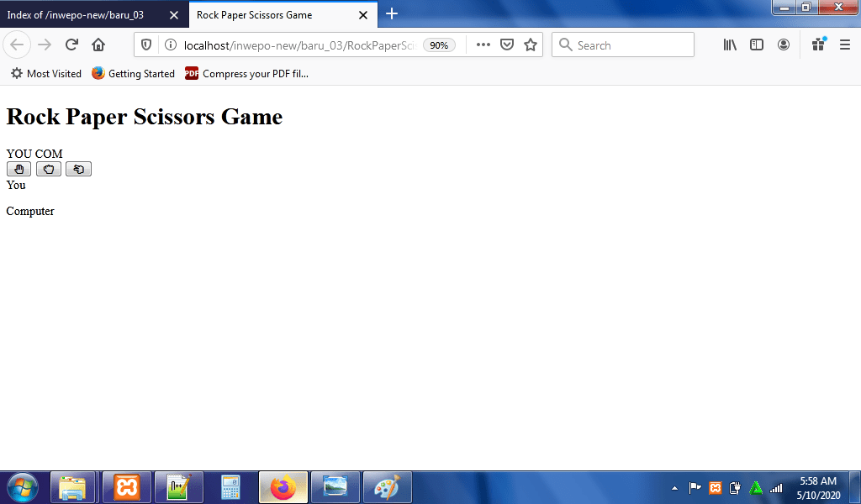Viewport: 861px width, 504px height.
Task: Open tracking protection shield info
Action: tap(146, 45)
